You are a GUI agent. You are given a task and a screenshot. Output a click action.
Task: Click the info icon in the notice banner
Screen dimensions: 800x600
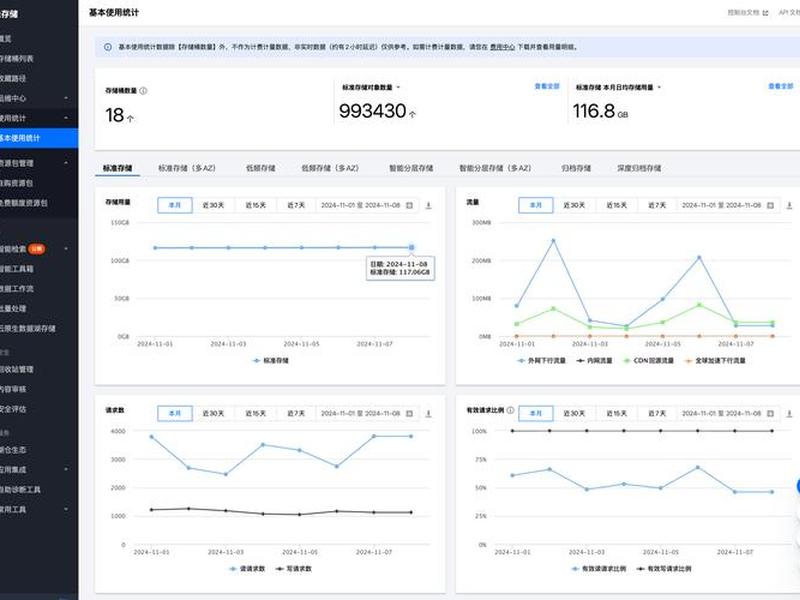click(x=108, y=47)
